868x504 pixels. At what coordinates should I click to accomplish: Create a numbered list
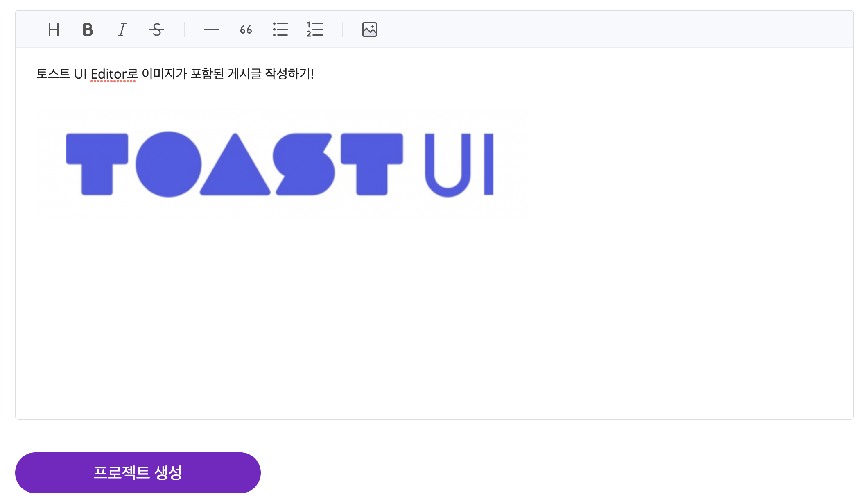tap(315, 30)
